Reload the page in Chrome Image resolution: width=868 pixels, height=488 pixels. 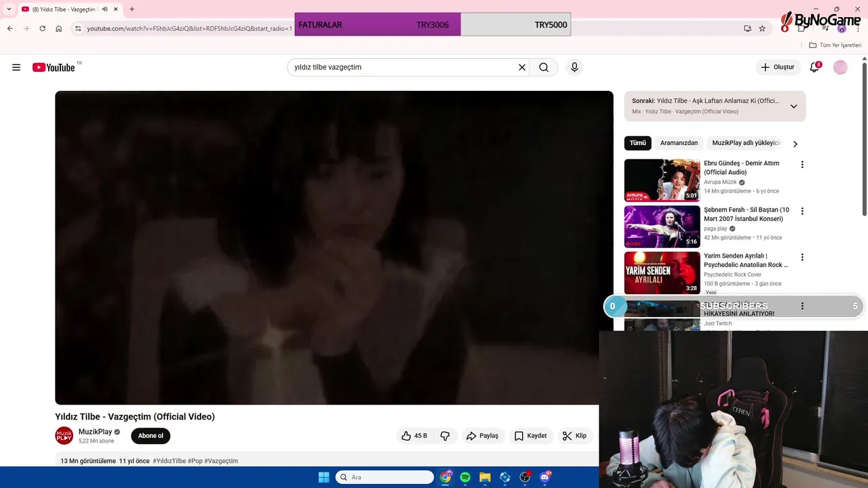pos(42,28)
